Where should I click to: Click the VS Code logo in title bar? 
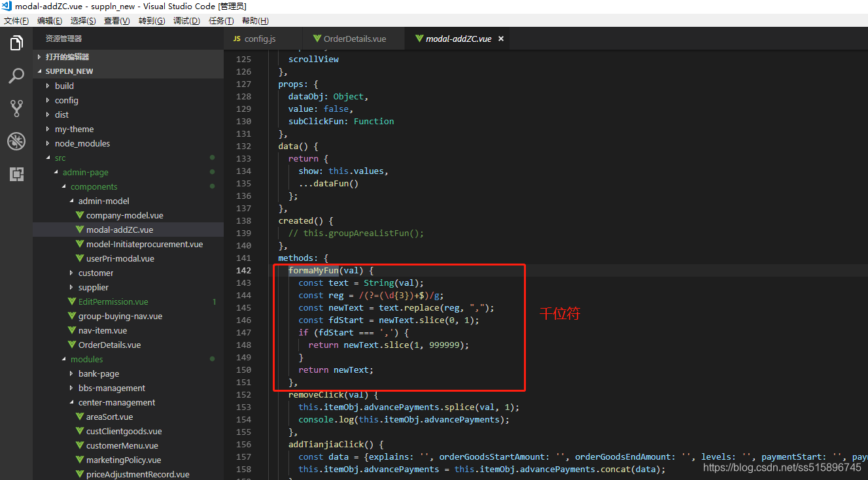tap(7, 6)
